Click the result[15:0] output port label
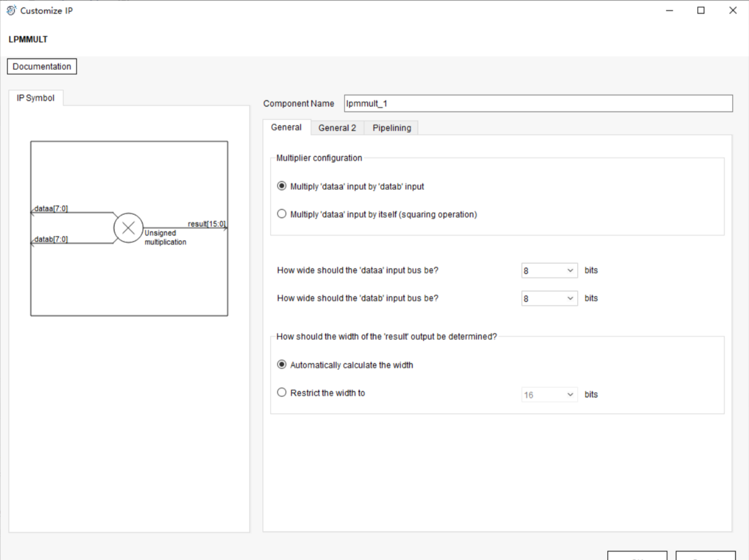Screen dimensions: 749x560 coord(207,224)
